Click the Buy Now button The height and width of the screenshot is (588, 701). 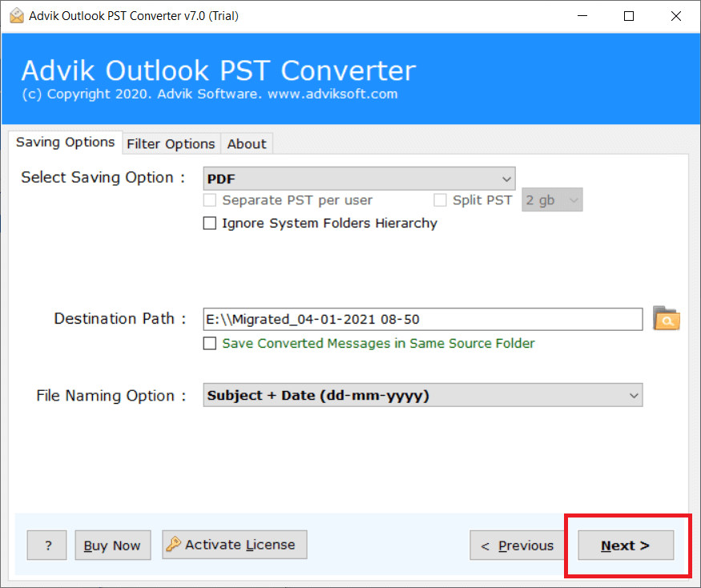tap(113, 545)
